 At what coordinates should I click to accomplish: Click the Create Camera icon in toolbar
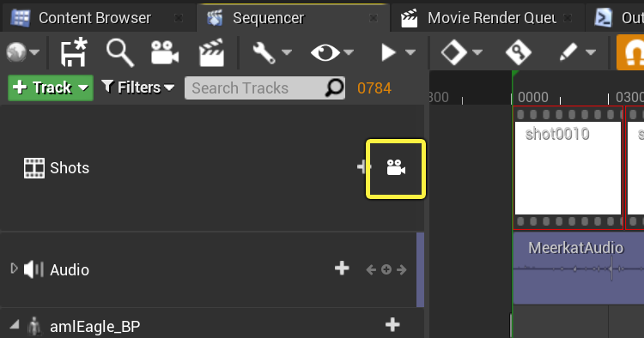[x=164, y=52]
